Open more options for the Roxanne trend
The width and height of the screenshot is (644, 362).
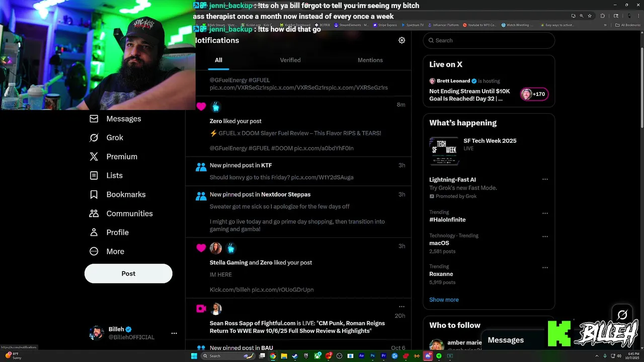[x=545, y=267]
